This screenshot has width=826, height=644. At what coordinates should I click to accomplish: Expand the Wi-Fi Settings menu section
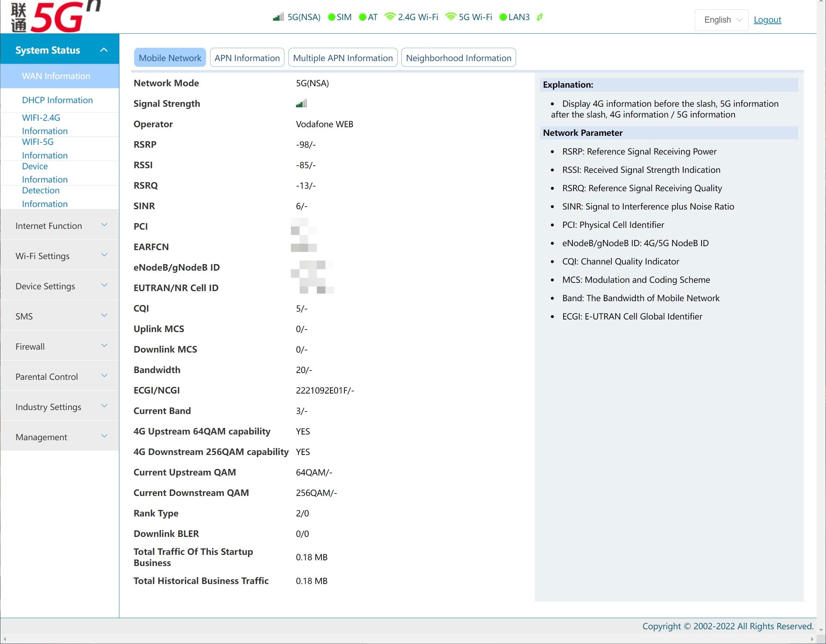coord(60,255)
